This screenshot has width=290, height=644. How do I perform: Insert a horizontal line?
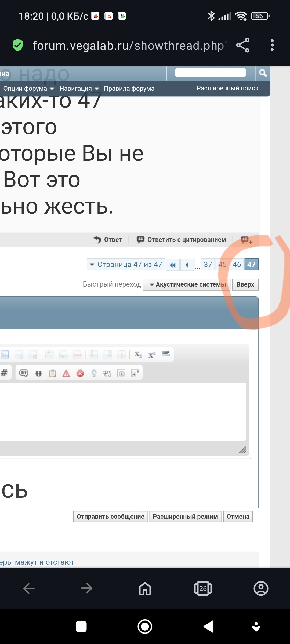(166, 354)
